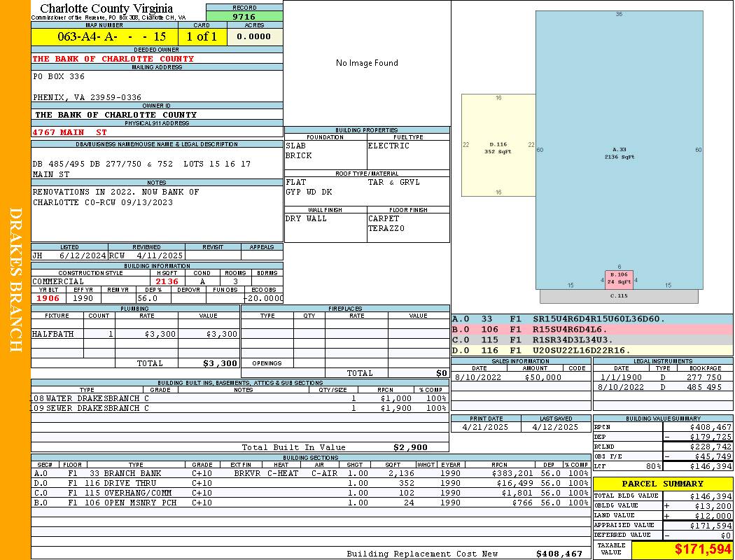Click mailing address PO BOX 336

pos(59,76)
